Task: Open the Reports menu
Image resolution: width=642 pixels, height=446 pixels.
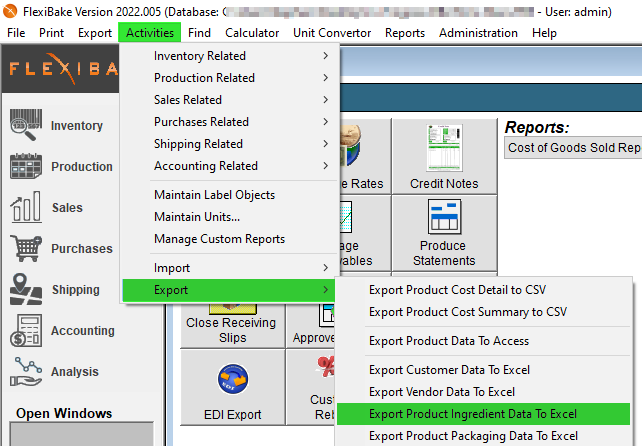Action: 405,33
